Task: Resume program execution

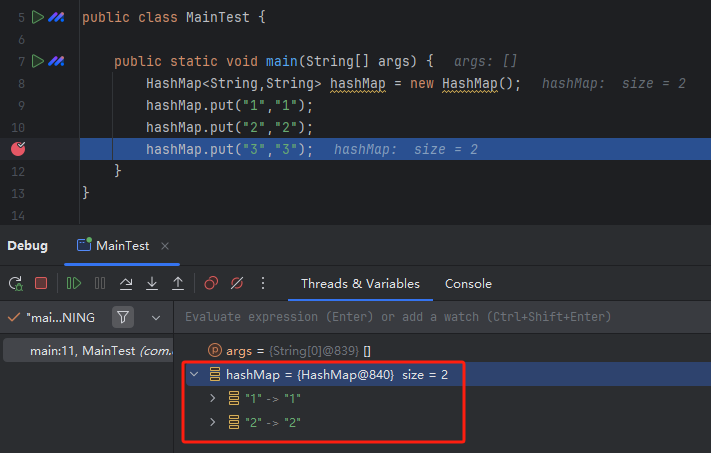Action: 74,284
